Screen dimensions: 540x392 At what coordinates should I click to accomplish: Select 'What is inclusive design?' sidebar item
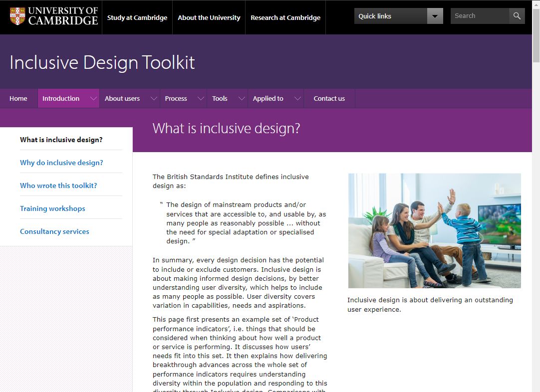click(x=61, y=140)
